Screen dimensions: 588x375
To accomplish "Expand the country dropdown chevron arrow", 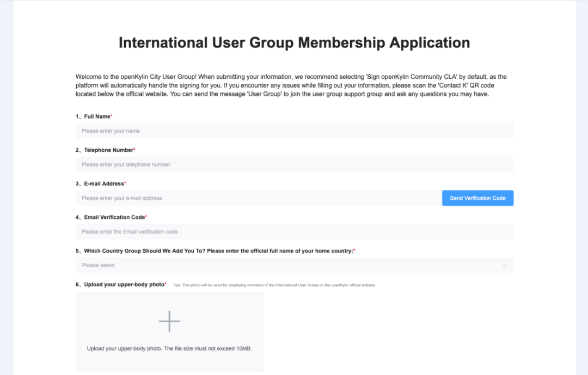I will (504, 266).
